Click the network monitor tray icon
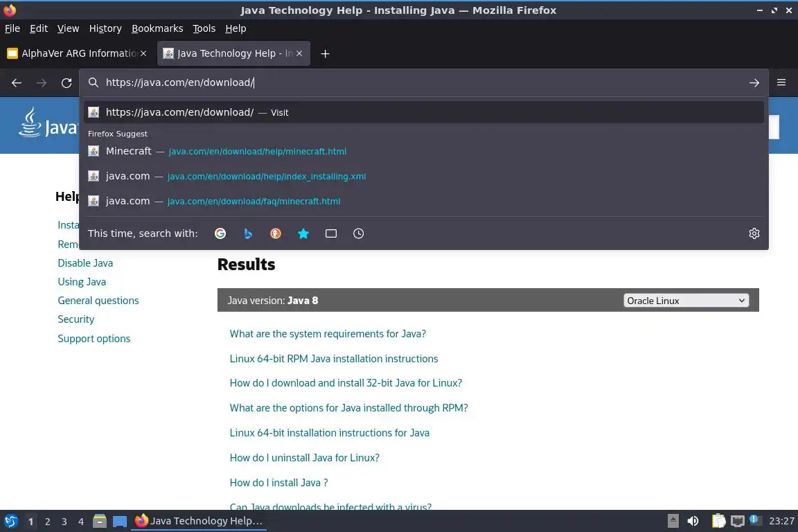The height and width of the screenshot is (532, 798). [738, 522]
